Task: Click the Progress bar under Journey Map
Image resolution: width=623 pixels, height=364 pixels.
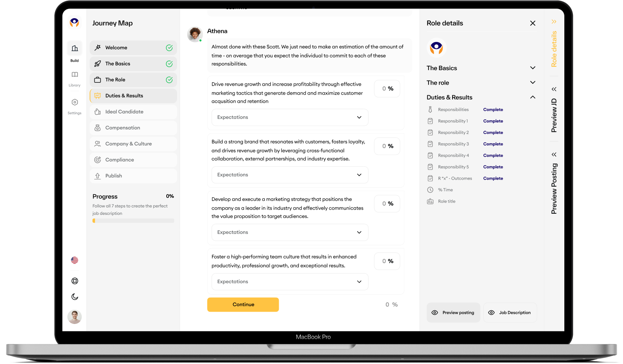Action: [x=133, y=221]
